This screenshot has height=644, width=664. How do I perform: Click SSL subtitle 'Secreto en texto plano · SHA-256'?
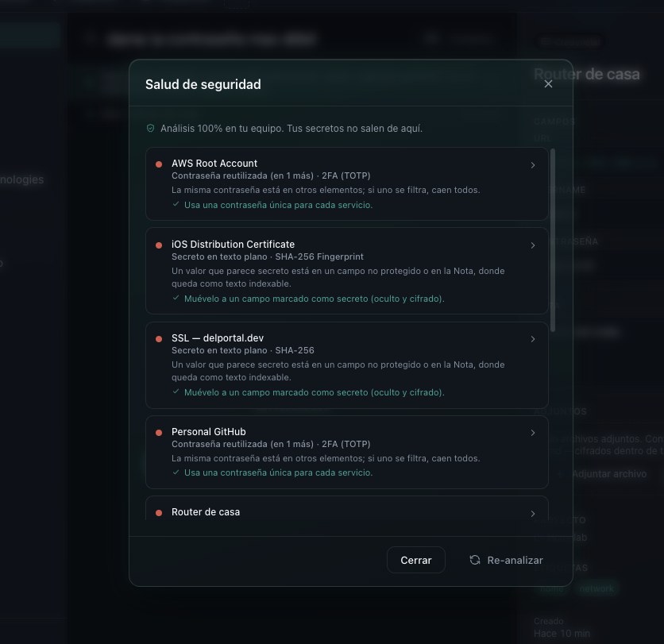[243, 350]
